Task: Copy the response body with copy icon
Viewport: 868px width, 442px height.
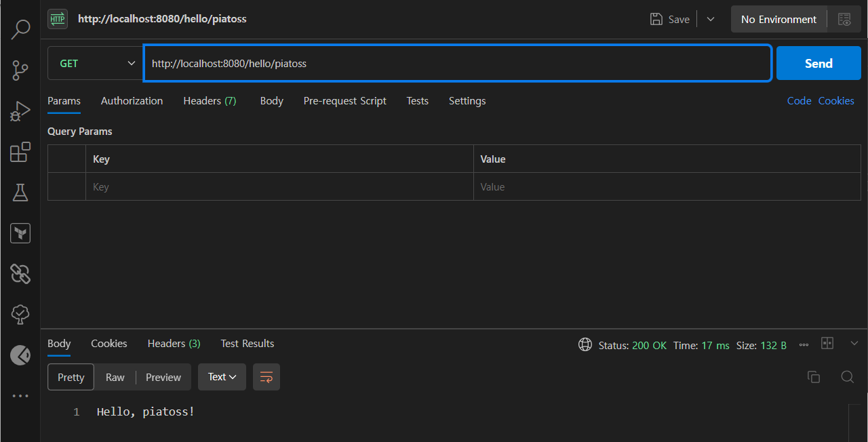Action: click(x=814, y=377)
